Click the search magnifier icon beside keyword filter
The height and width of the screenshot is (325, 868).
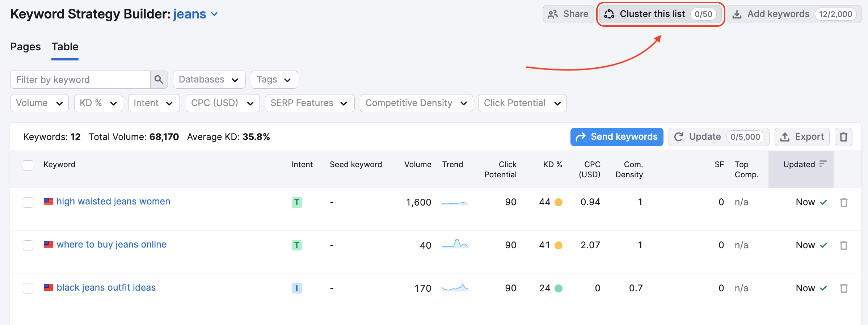(x=159, y=80)
